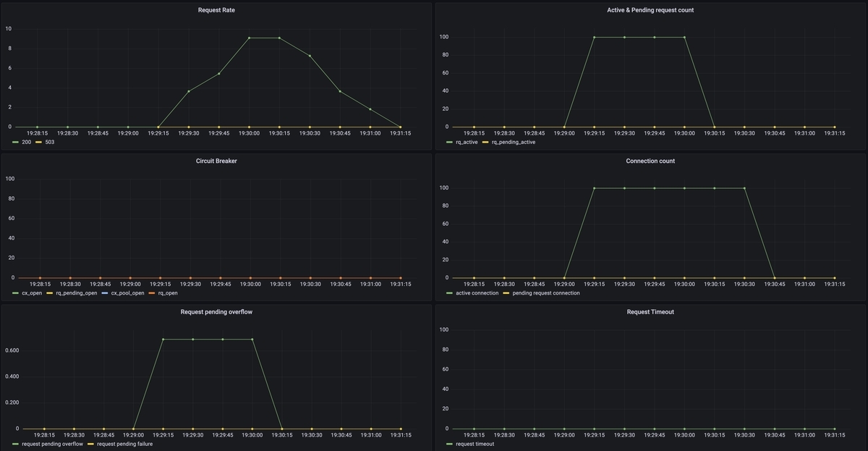Open the Circuit Breaker panel title menu
The width and height of the screenshot is (868, 451).
(x=216, y=161)
